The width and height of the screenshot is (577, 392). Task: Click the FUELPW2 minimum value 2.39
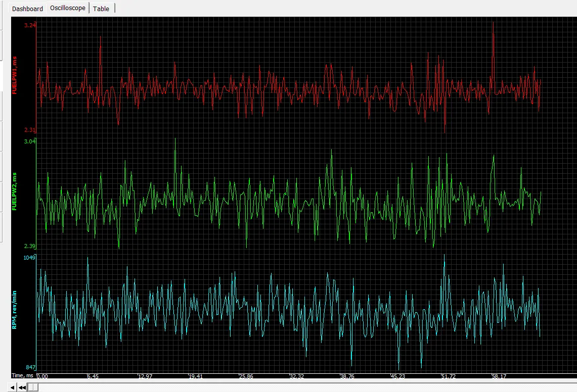pyautogui.click(x=30, y=246)
